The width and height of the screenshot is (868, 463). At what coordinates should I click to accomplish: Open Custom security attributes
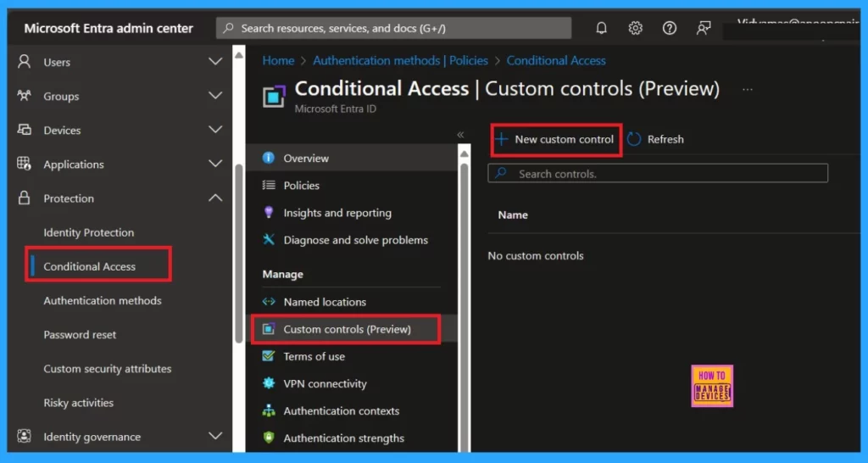[x=108, y=369]
